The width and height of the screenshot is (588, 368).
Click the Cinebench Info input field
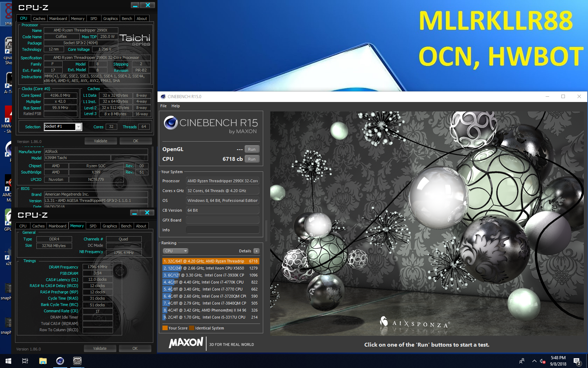tap(223, 230)
